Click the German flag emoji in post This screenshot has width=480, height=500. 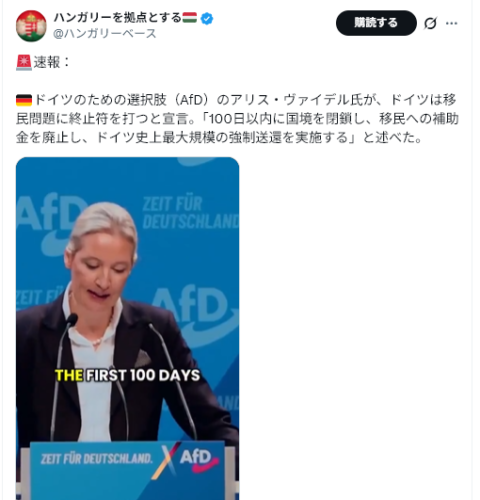[x=24, y=100]
